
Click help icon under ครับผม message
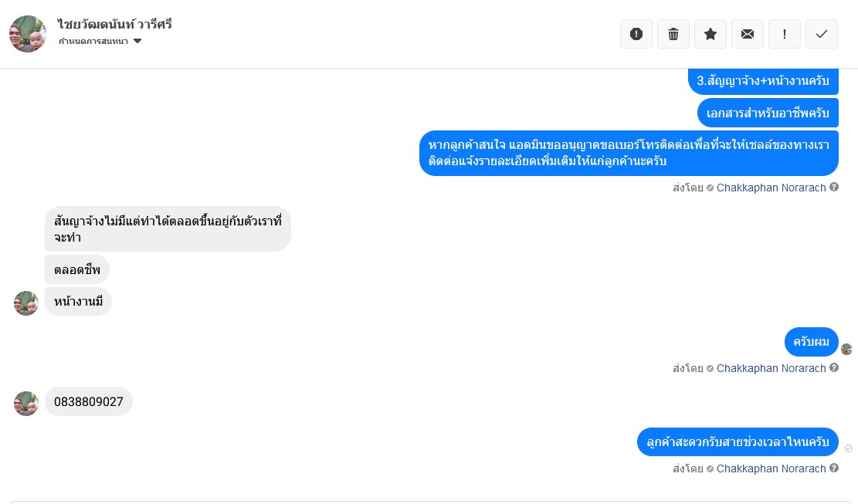click(834, 368)
